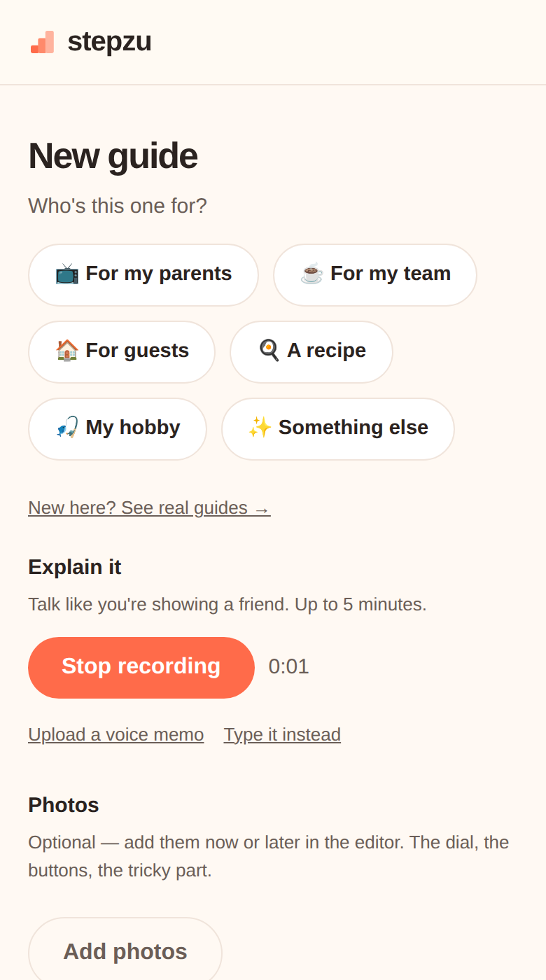Select the "A recipe" text label
Screen dimensions: 546x980
tap(327, 351)
